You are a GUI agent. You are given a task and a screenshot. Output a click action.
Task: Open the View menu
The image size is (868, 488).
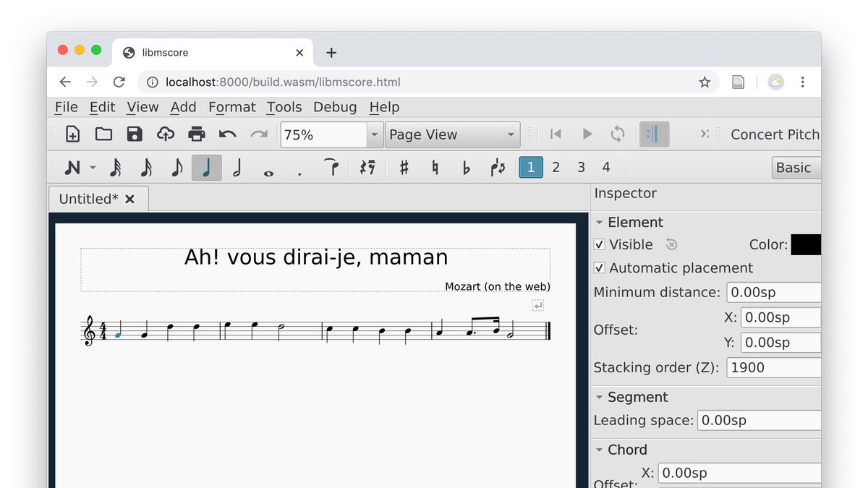tap(142, 107)
